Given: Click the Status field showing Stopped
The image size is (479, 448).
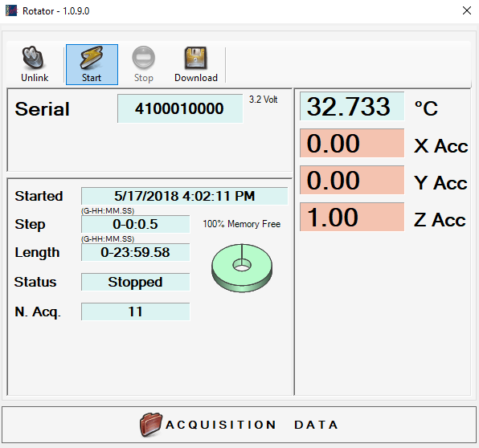Looking at the screenshot, I should (135, 282).
